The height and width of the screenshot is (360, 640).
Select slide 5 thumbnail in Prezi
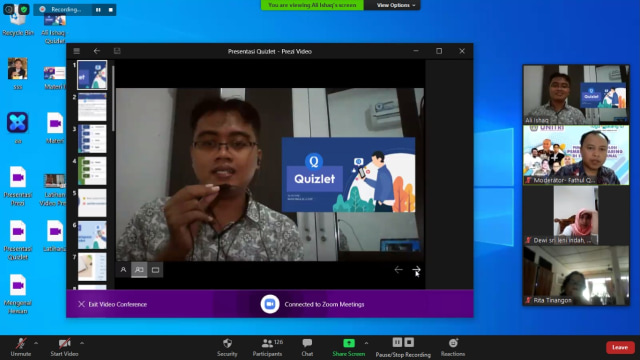[x=92, y=203]
